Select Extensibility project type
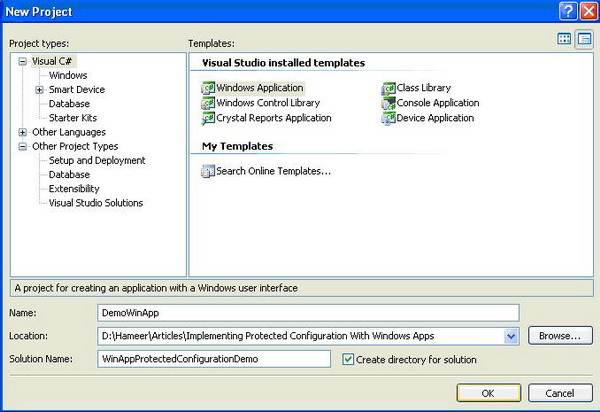Image resolution: width=600 pixels, height=412 pixels. [74, 189]
